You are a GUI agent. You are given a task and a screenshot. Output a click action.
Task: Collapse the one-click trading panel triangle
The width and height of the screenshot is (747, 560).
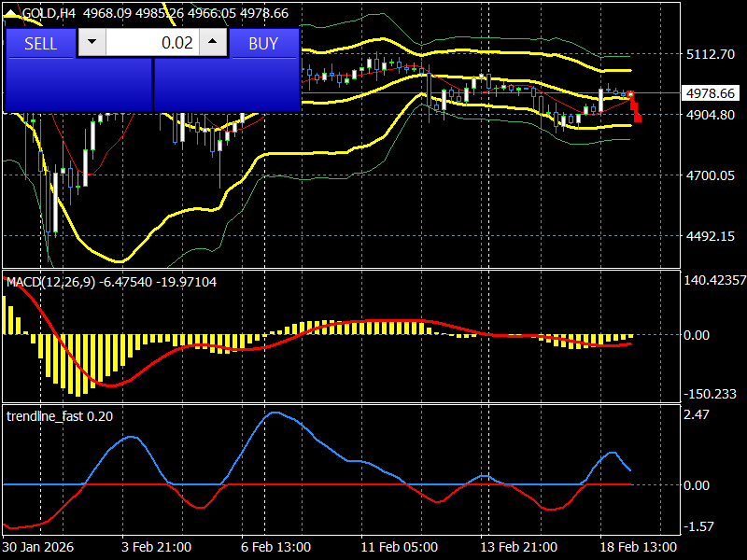9,13
